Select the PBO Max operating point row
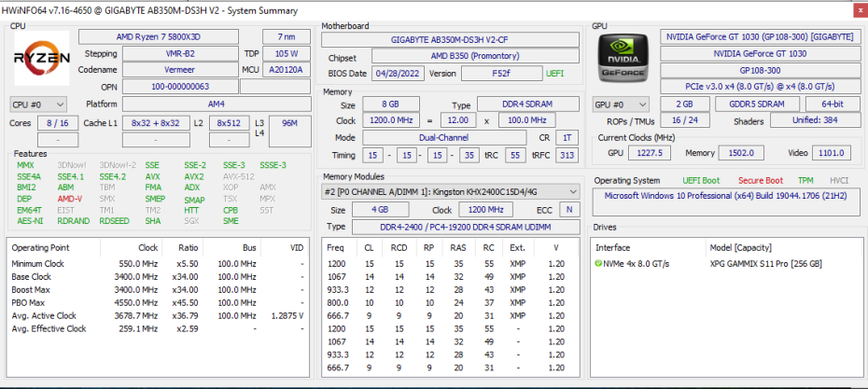The image size is (868, 389). (30, 303)
